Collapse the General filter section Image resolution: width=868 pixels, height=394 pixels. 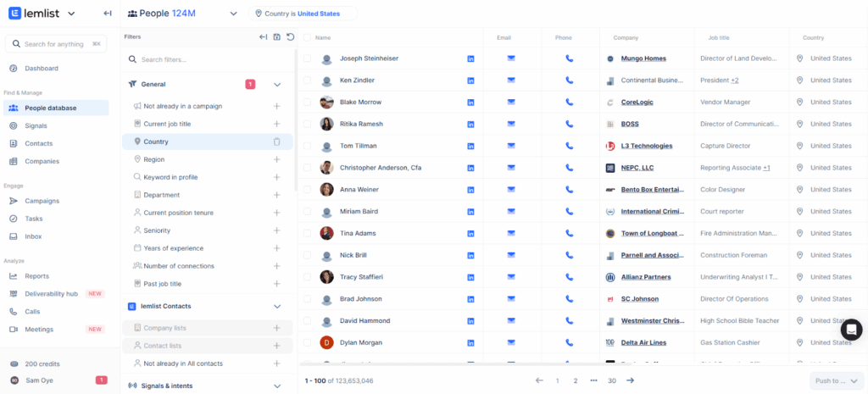(277, 84)
